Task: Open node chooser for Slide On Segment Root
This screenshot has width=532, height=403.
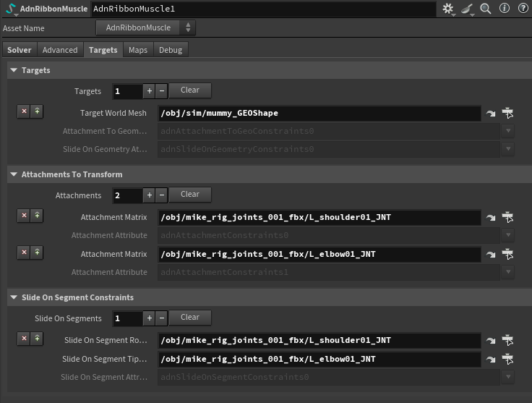Action: tap(507, 340)
